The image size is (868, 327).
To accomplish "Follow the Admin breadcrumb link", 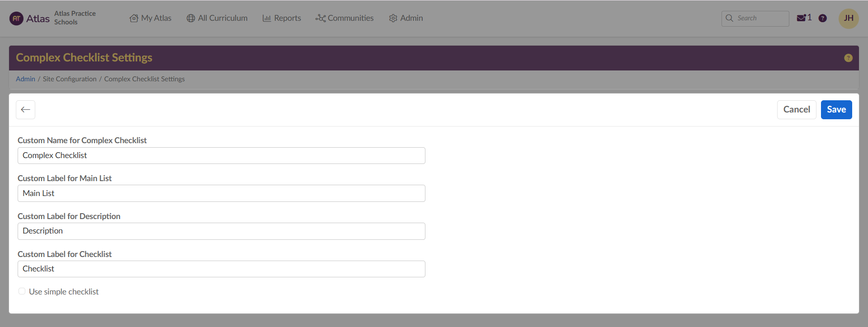I will (25, 79).
